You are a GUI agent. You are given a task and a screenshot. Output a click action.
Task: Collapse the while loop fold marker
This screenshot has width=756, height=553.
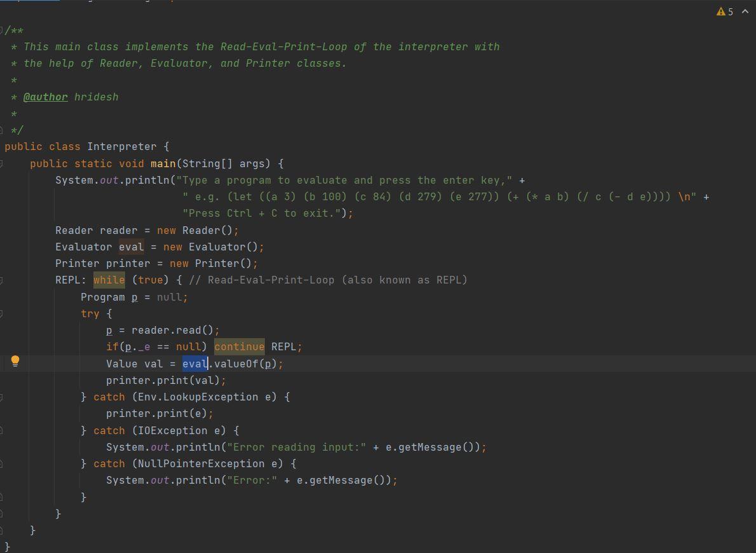pos(1,280)
